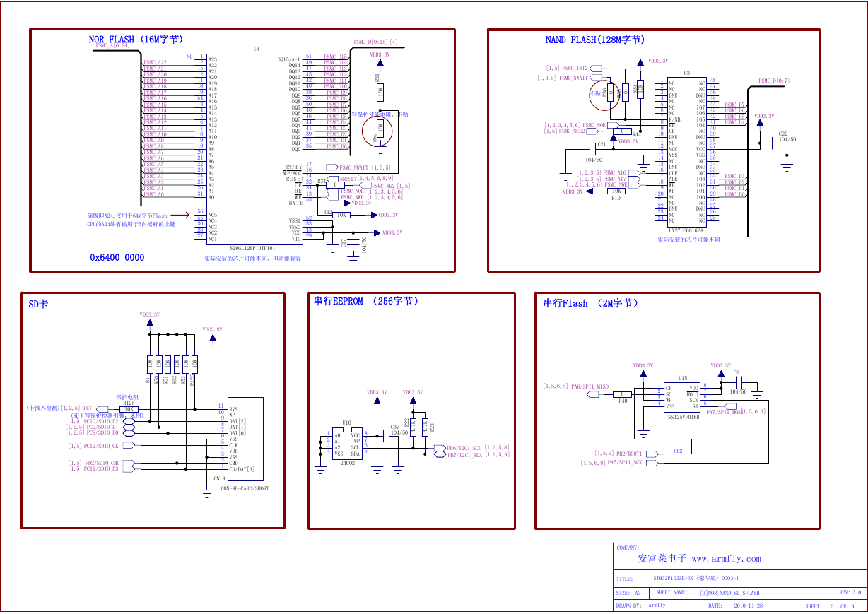Image resolution: width=868 pixels, height=614 pixels.
Task: Click the R40 zero-ohm resistor symbol
Action: coord(623,394)
